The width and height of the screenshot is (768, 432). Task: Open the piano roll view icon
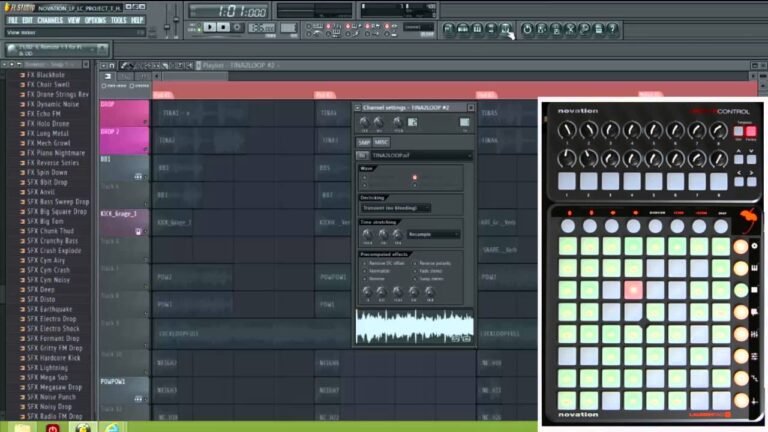(477, 29)
